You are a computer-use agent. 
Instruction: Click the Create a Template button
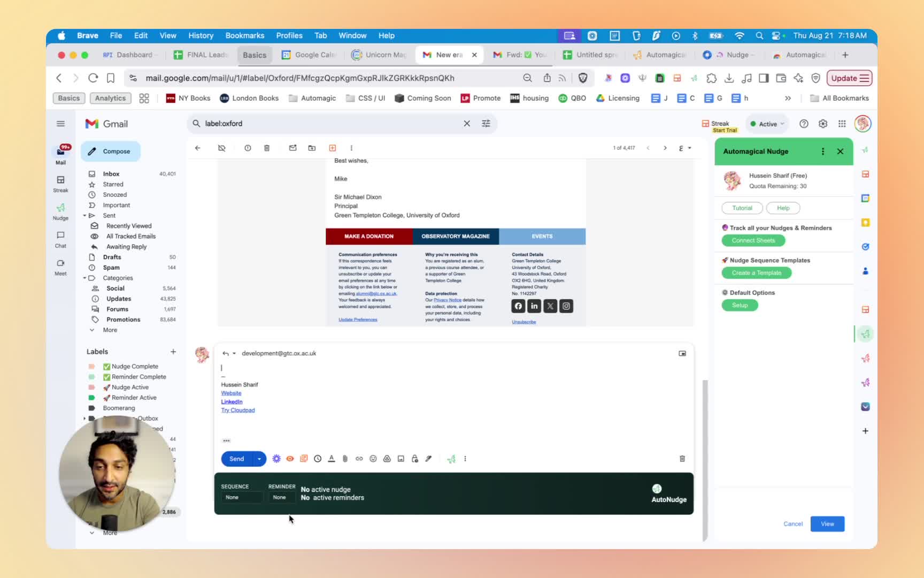(x=756, y=273)
